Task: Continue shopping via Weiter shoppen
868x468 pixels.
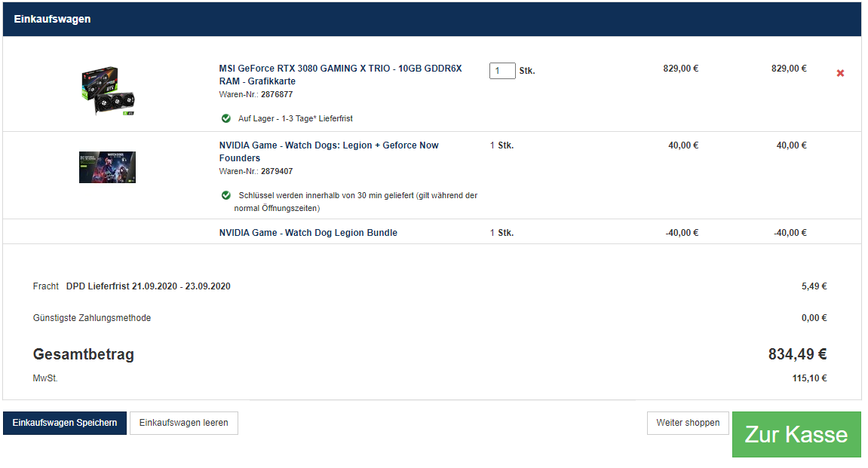Action: [x=688, y=423]
